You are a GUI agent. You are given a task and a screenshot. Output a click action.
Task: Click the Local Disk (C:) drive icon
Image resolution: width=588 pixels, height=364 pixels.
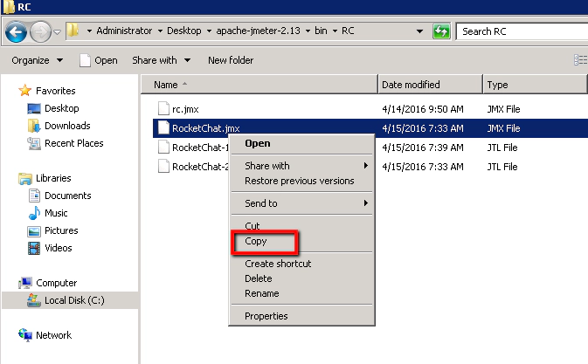coord(34,300)
